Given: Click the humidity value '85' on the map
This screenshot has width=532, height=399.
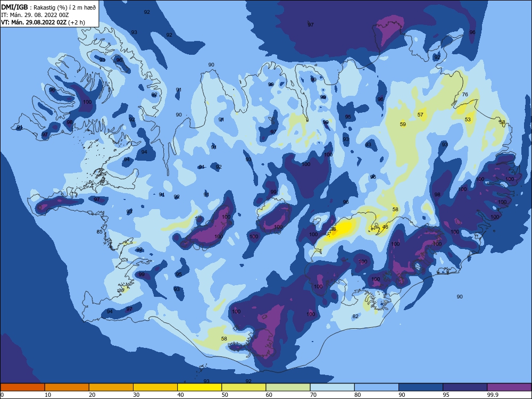Looking at the screenshot, I should coord(99,232).
